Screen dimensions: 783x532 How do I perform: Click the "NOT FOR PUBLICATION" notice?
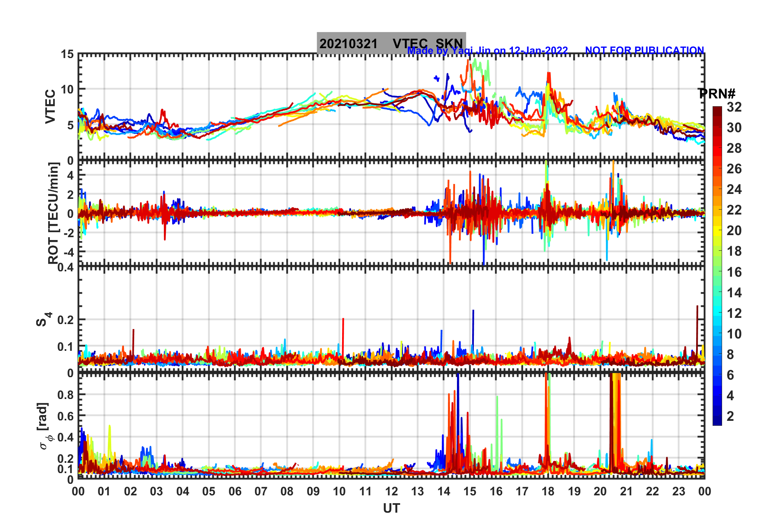point(644,50)
